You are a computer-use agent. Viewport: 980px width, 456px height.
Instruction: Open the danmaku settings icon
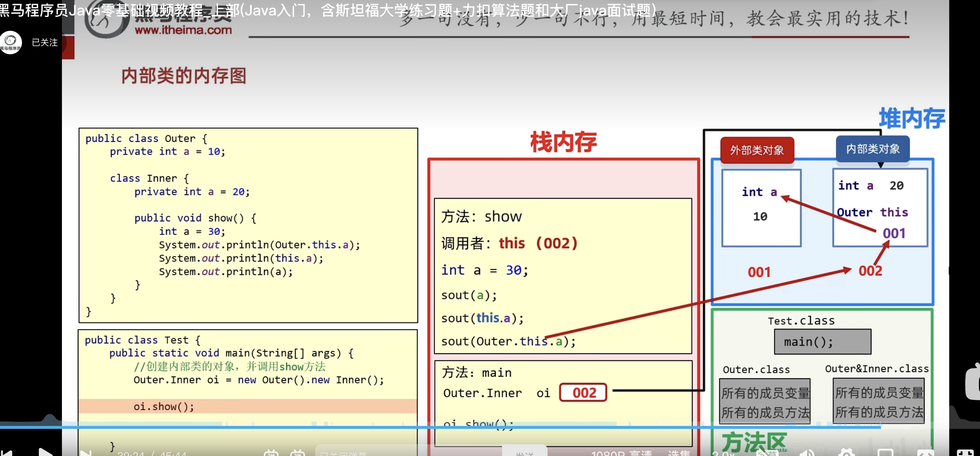click(x=298, y=453)
